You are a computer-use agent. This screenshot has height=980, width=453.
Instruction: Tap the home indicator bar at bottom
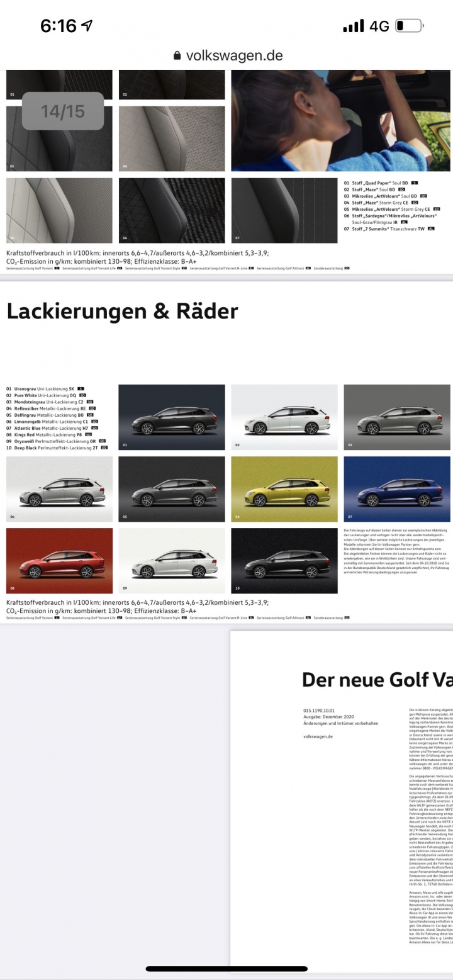[226, 969]
